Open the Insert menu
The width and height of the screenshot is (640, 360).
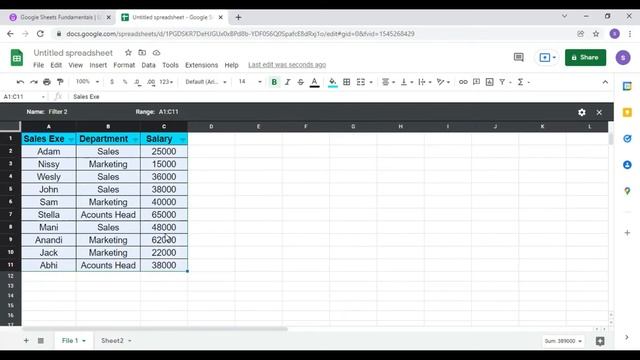tap(98, 65)
